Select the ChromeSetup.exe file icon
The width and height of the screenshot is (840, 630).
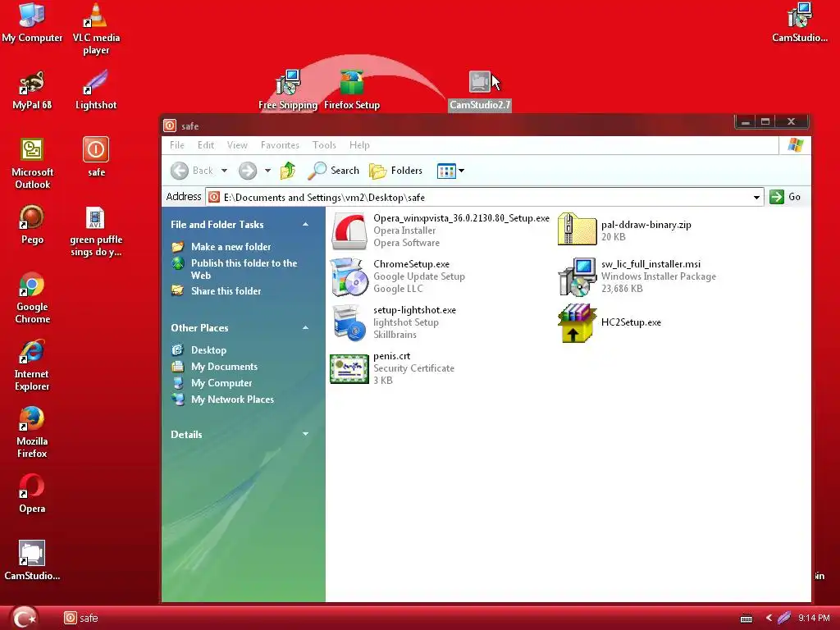[x=349, y=277]
